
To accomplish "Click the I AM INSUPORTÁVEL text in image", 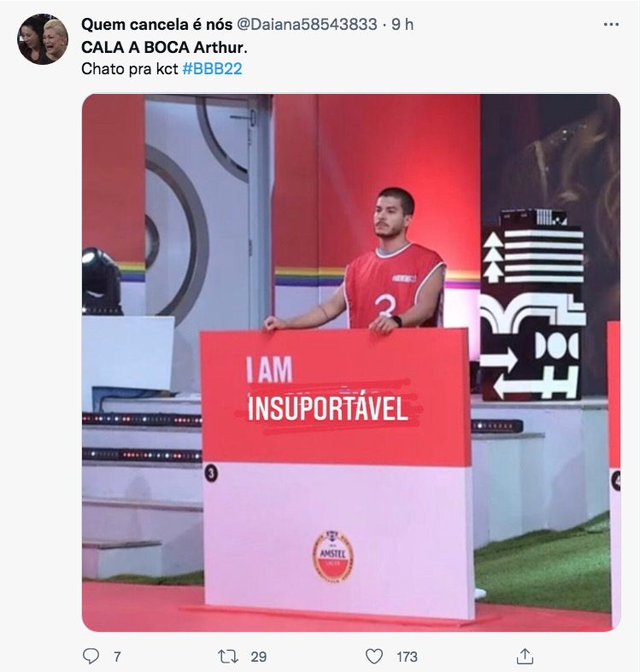I will coord(327,389).
